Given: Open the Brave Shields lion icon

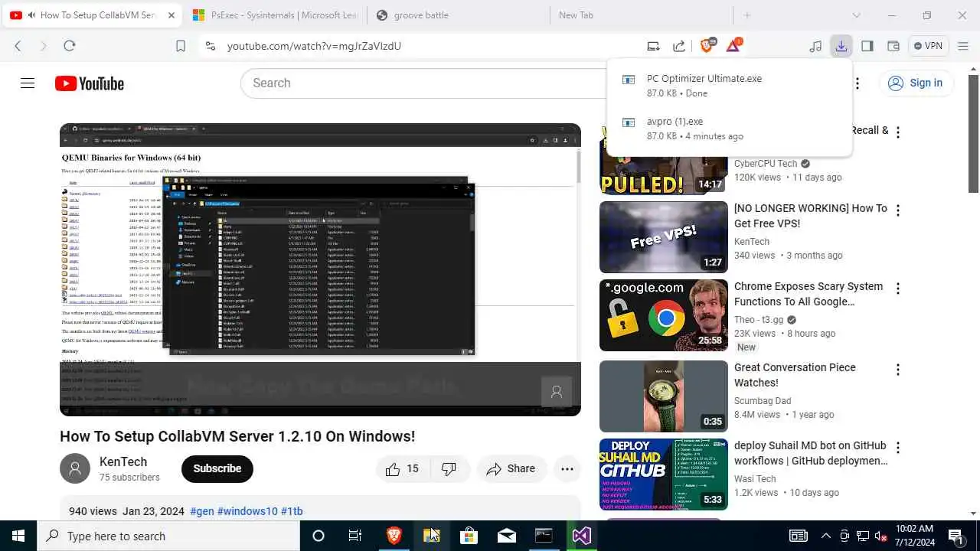Looking at the screenshot, I should (x=707, y=46).
